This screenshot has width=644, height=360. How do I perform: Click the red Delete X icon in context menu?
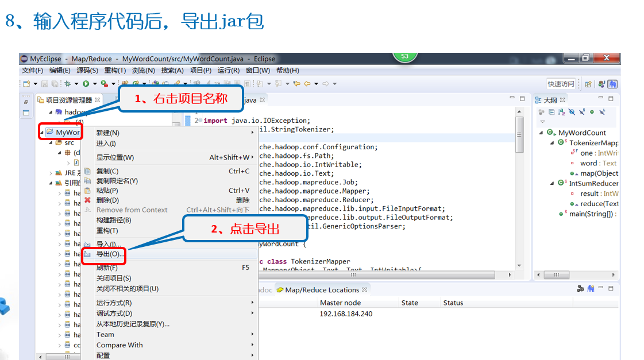pos(87,200)
